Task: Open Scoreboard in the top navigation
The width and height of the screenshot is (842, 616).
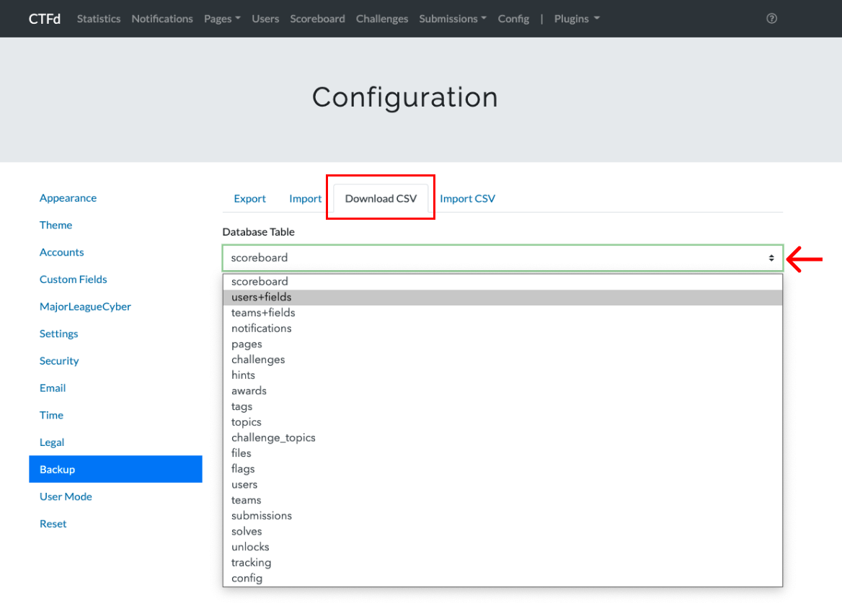Action: click(x=317, y=19)
